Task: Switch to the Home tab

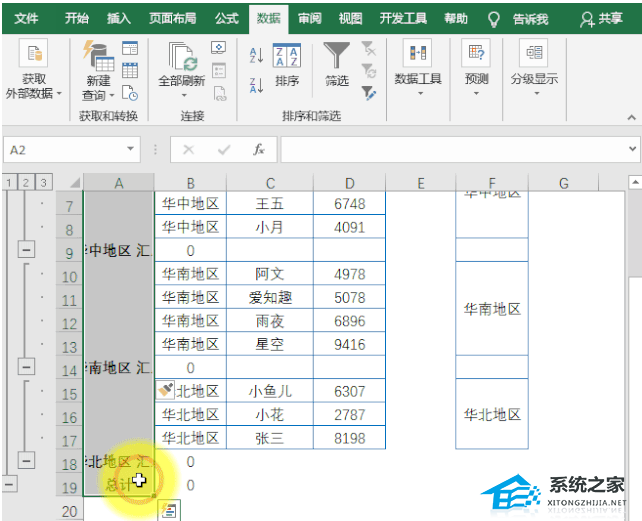Action: pyautogui.click(x=77, y=18)
